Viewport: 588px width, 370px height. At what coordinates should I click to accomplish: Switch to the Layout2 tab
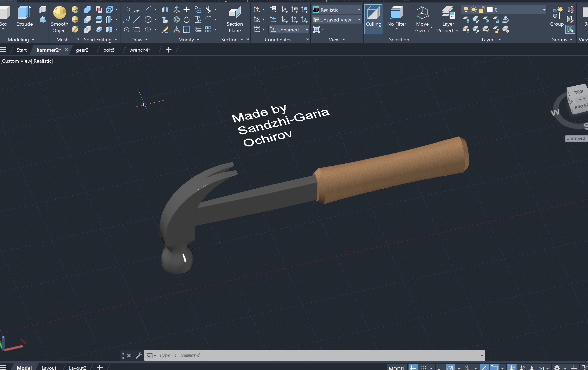point(78,368)
